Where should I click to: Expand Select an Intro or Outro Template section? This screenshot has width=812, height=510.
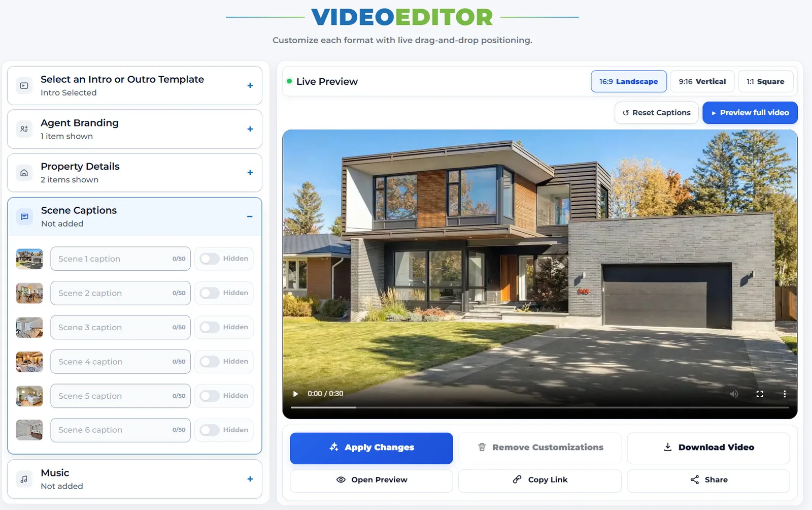(x=250, y=85)
